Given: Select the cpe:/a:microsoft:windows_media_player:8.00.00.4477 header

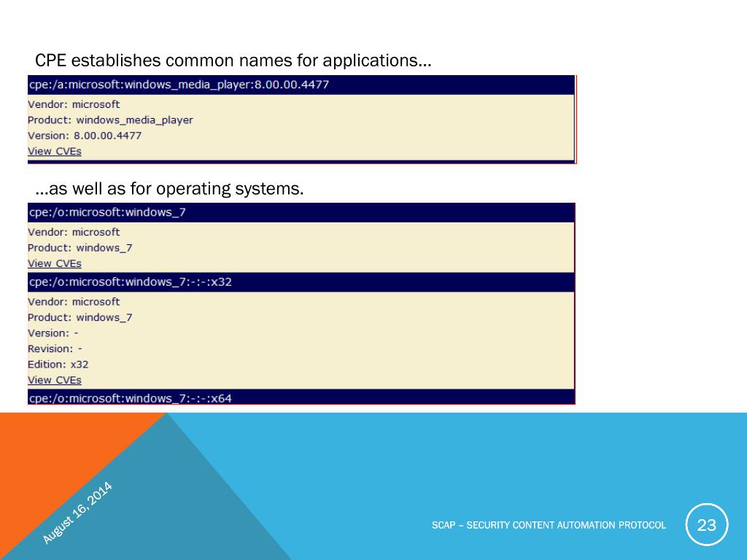Looking at the screenshot, I should coord(301,85).
